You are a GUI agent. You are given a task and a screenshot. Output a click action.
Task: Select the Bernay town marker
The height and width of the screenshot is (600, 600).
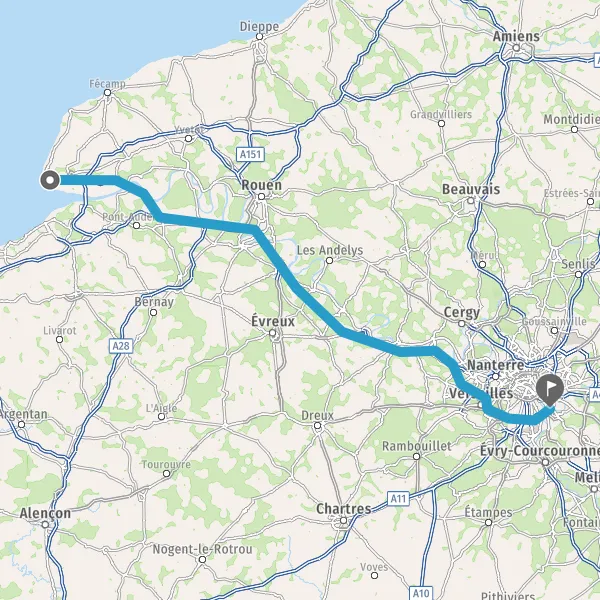(x=153, y=313)
